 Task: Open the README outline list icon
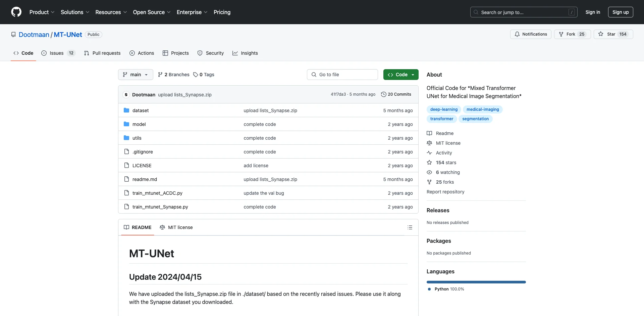[x=410, y=227]
